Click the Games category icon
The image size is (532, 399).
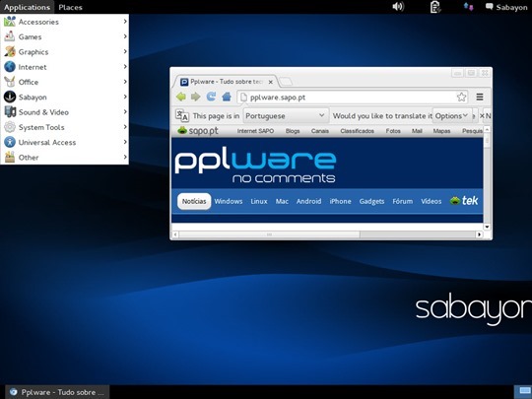[x=10, y=36]
